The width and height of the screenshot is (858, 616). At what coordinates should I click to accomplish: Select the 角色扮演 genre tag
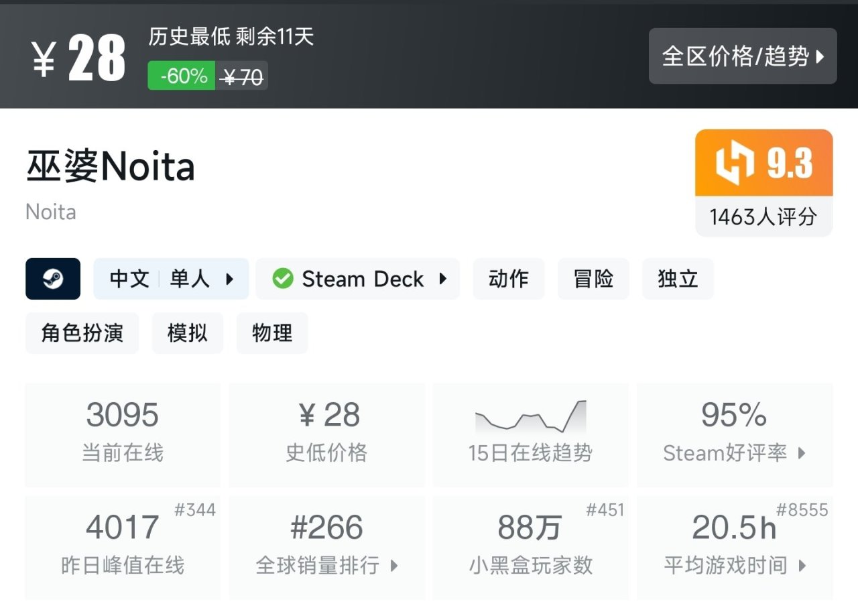pos(82,333)
